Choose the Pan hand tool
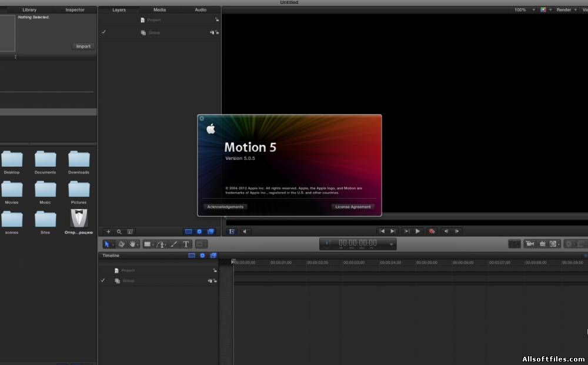This screenshot has height=365, width=588. [x=132, y=244]
